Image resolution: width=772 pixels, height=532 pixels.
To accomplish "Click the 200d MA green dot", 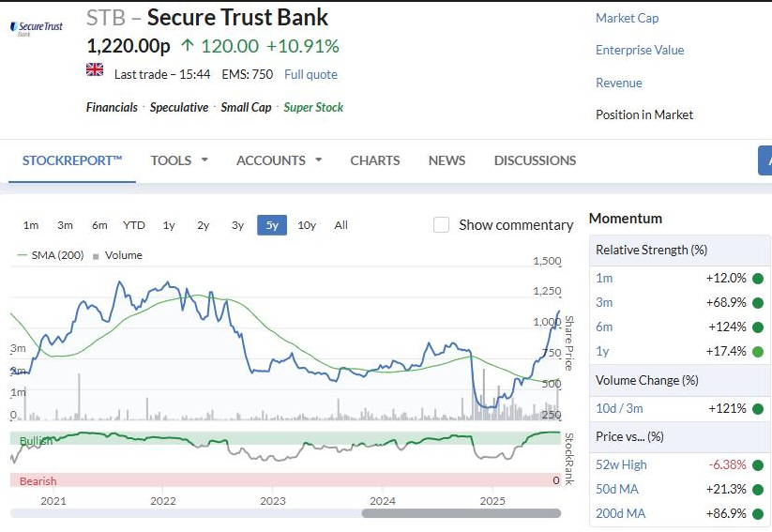I will pos(758,513).
